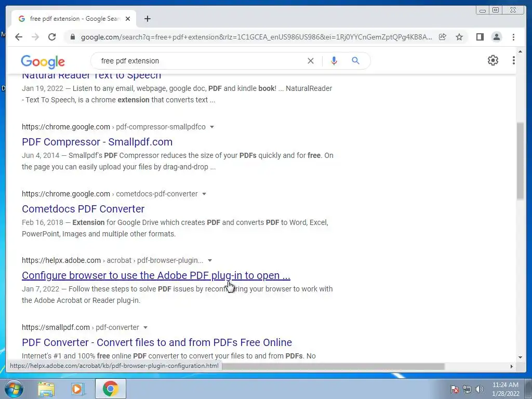Screen dimensions: 532x399
Task: Clear the Google search box with the X
Action: click(311, 61)
